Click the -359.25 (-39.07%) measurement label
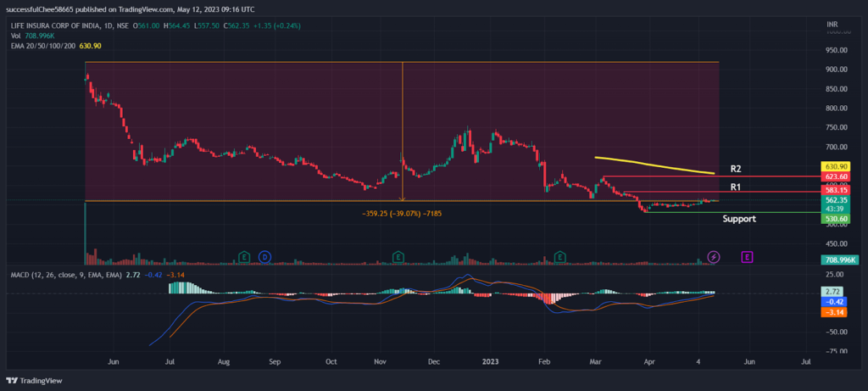This screenshot has width=868, height=391. coord(401,213)
